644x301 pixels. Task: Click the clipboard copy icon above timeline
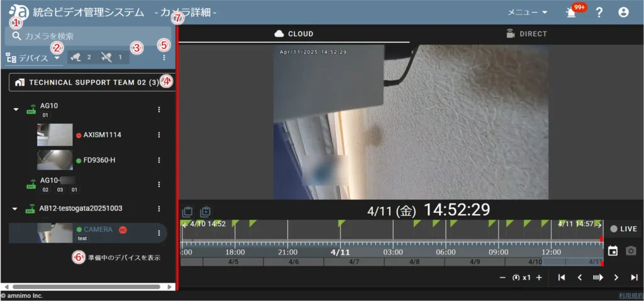click(x=187, y=212)
